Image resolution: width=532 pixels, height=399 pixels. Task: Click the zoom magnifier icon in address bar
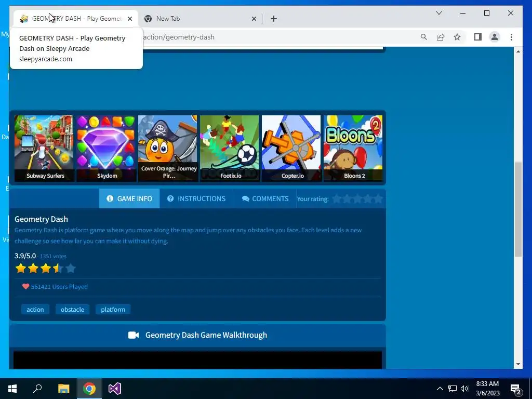424,37
